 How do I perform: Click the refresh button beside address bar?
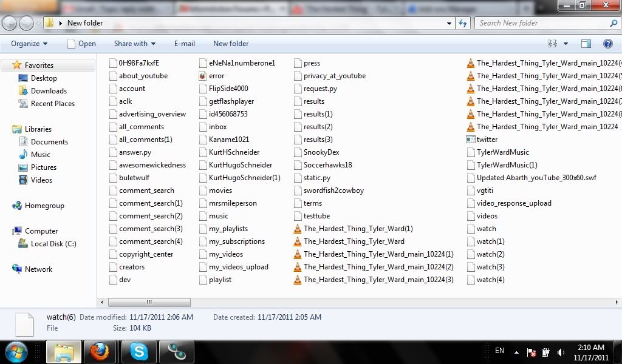click(462, 24)
